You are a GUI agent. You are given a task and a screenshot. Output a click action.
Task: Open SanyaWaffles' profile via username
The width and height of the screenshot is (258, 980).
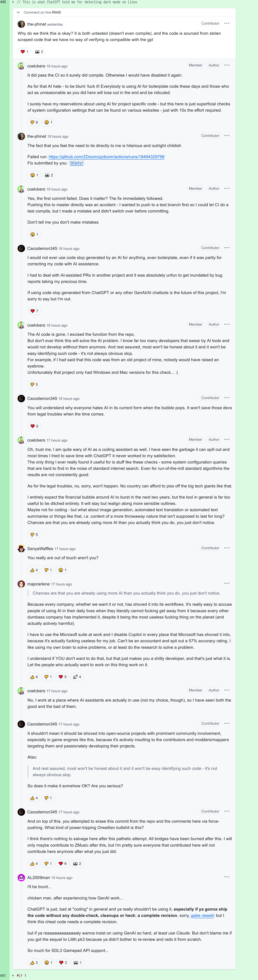click(40, 549)
